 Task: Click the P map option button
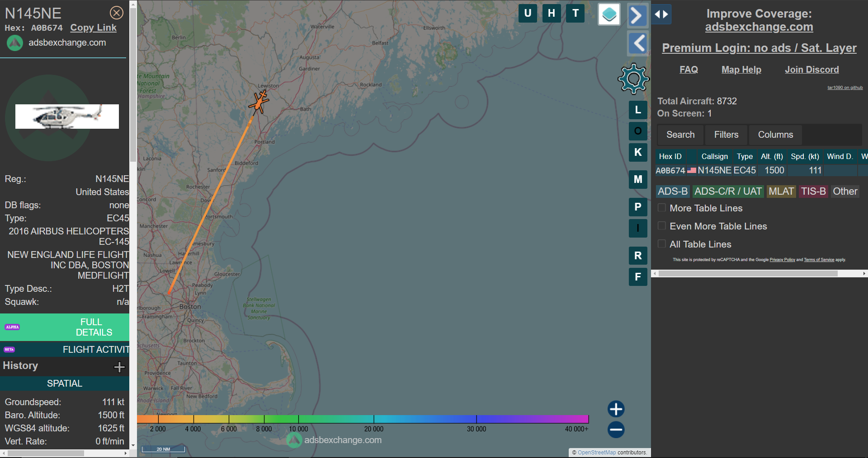(638, 207)
